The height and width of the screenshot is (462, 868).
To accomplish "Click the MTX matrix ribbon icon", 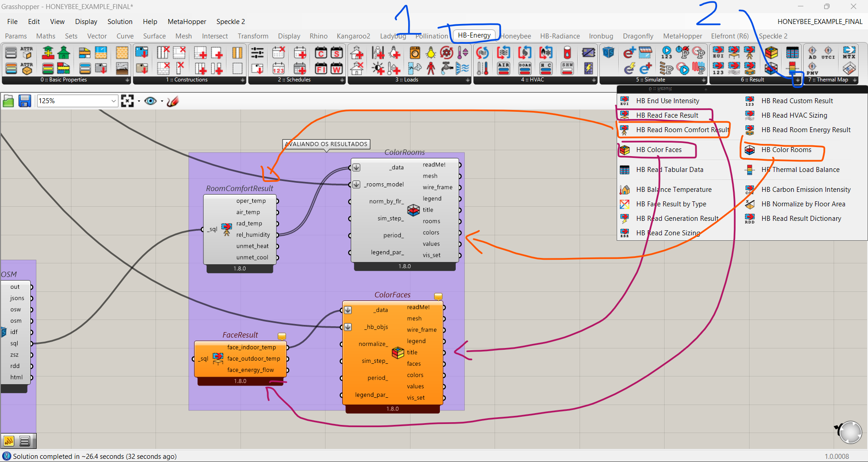I will point(849,53).
